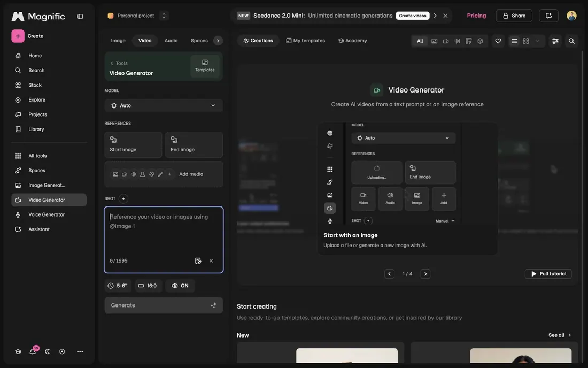Clear the prompt with the X icon

click(x=211, y=260)
